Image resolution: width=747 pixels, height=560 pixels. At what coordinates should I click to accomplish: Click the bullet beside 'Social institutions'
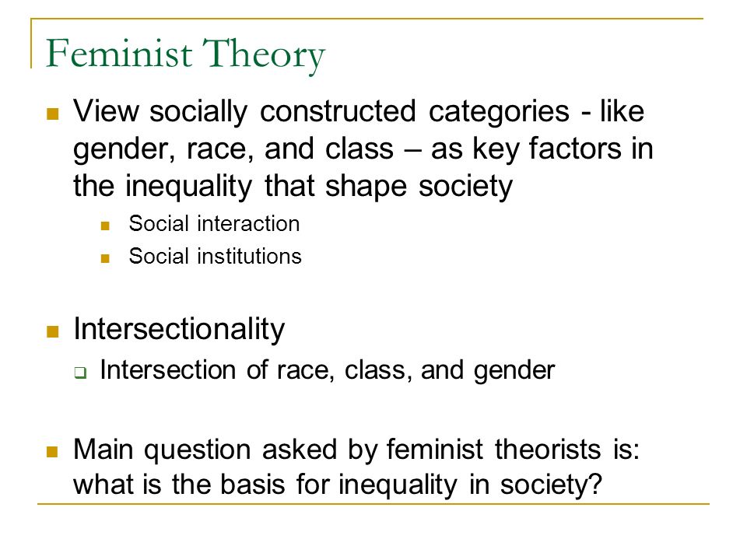pyautogui.click(x=105, y=258)
